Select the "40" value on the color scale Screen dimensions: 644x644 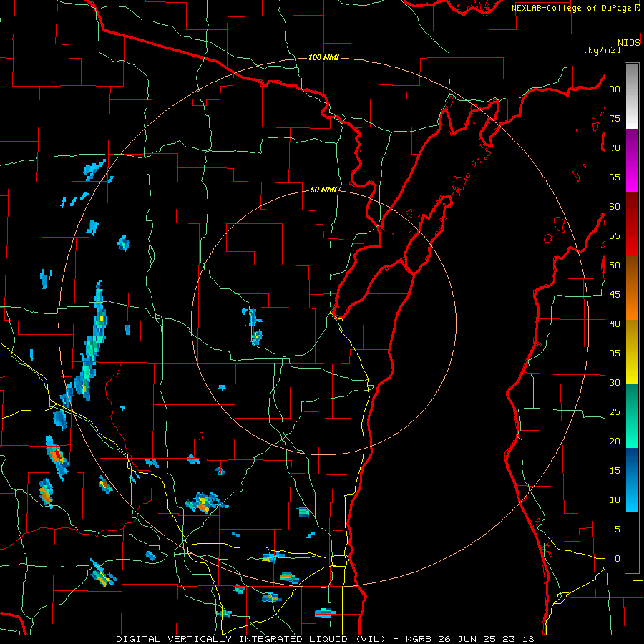[615, 323]
